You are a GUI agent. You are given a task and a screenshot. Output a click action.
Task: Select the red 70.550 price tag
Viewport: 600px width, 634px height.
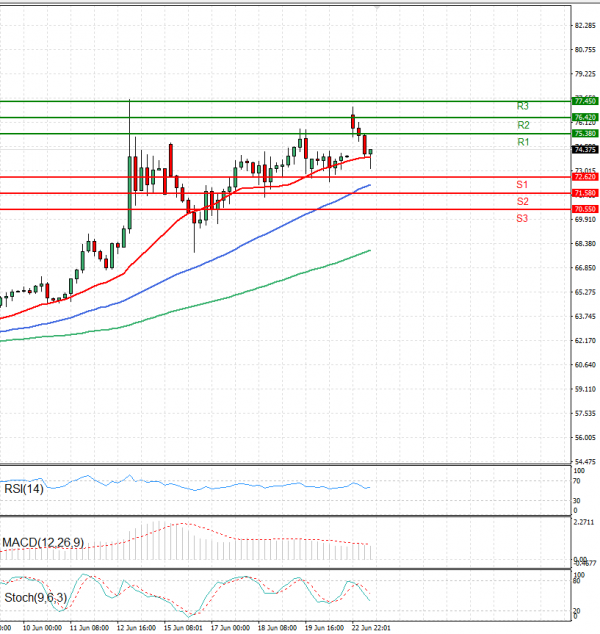click(x=585, y=209)
